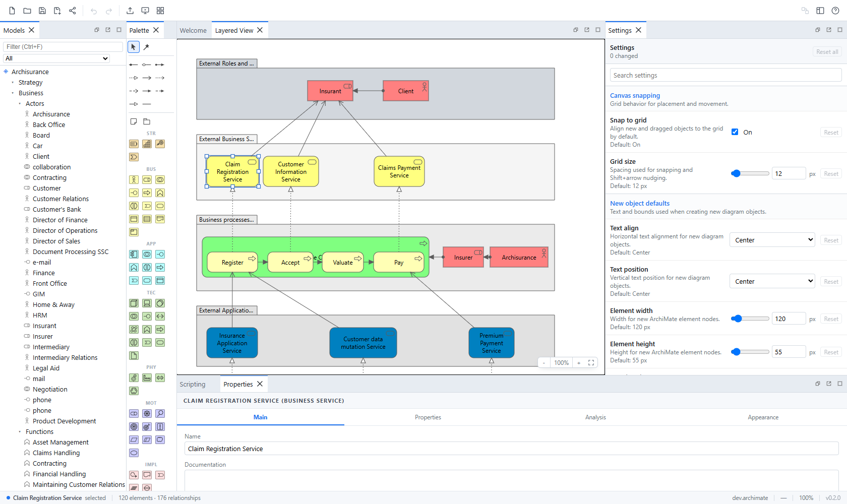This screenshot has width=847, height=504.
Task: Select the Value Stream icon under STR
Action: (134, 157)
